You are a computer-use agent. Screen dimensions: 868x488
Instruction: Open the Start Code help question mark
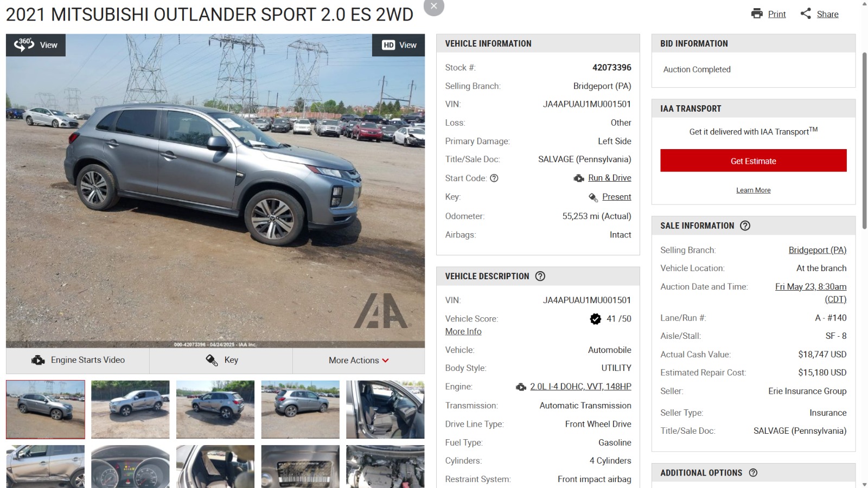pos(494,178)
